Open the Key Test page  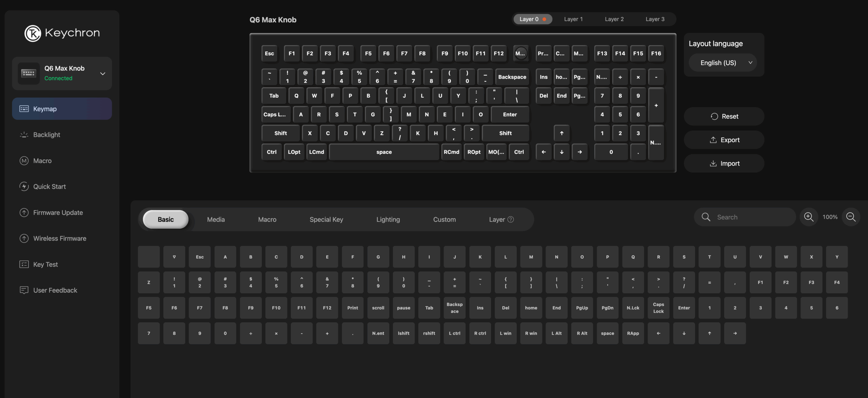point(45,264)
